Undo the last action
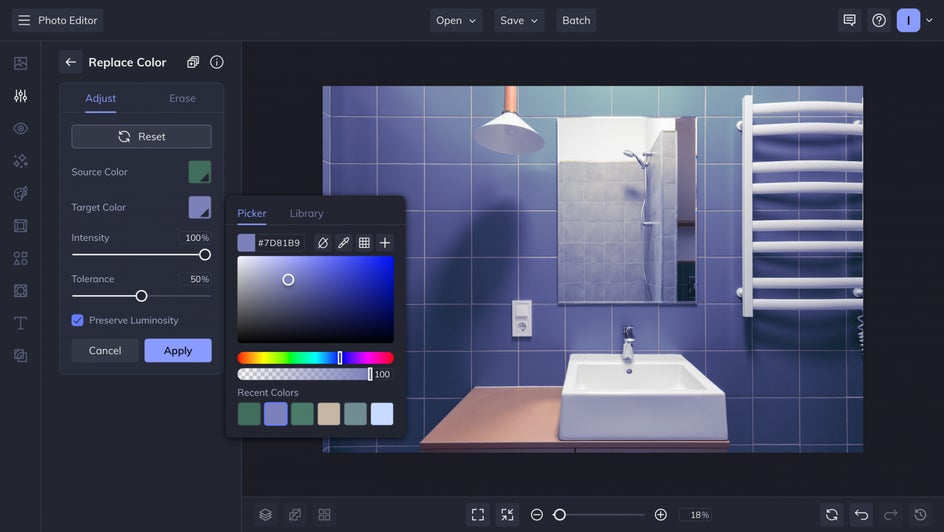 click(x=862, y=515)
